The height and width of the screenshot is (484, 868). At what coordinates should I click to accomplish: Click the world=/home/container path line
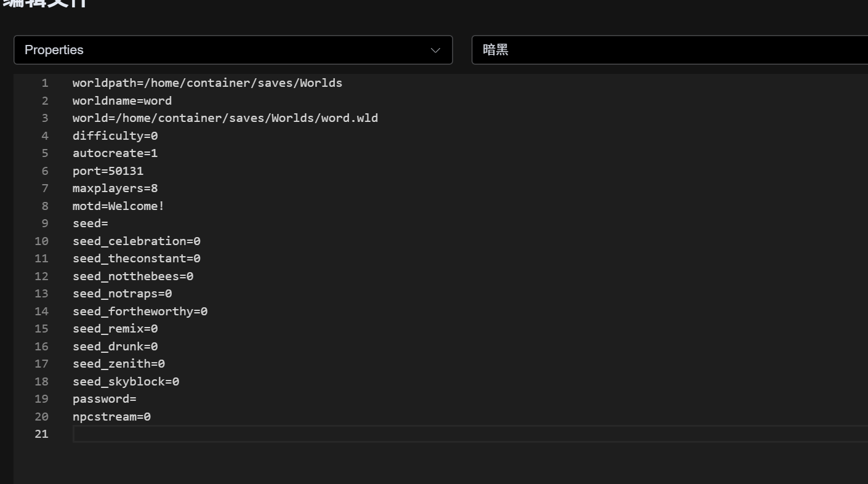coord(225,118)
